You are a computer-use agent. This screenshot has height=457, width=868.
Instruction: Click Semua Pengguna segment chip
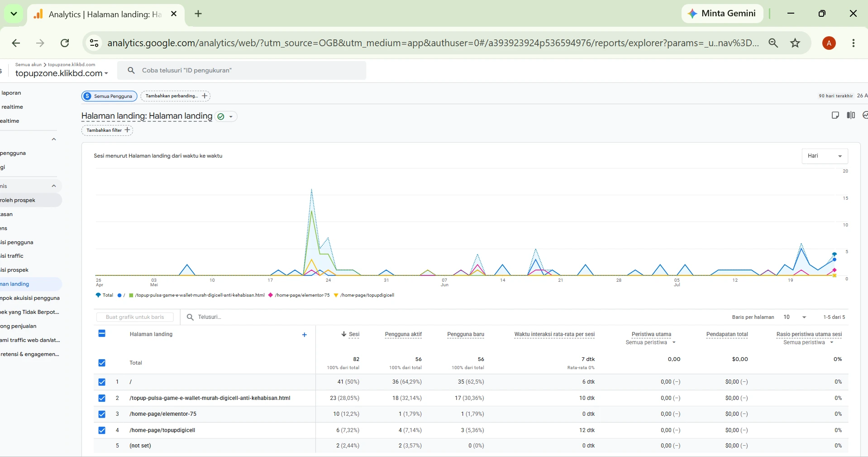pyautogui.click(x=109, y=96)
